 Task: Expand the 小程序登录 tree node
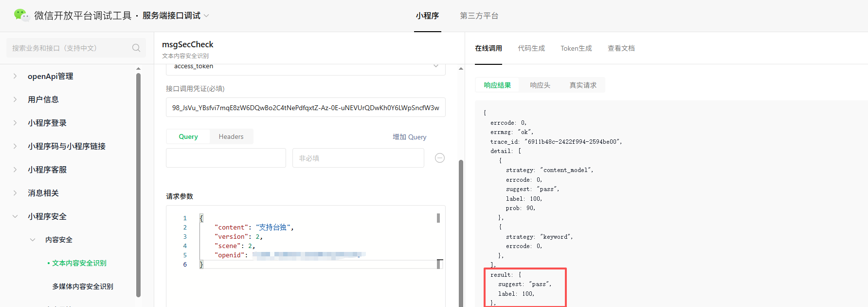[15, 123]
